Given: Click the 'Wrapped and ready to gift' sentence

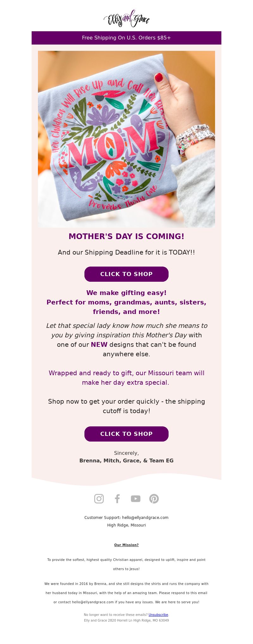Looking at the screenshot, I should click(x=126, y=378).
